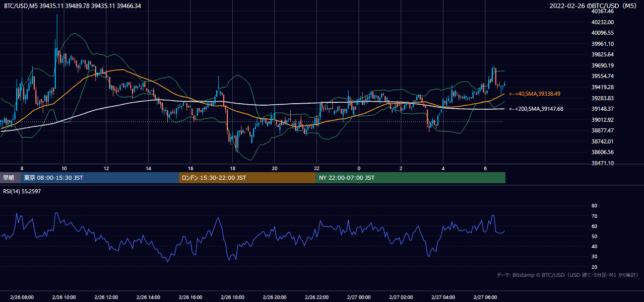The height and width of the screenshot is (302, 644).
Task: Click the 東京 08:00-15:30 JST session bar
Action: pos(100,178)
